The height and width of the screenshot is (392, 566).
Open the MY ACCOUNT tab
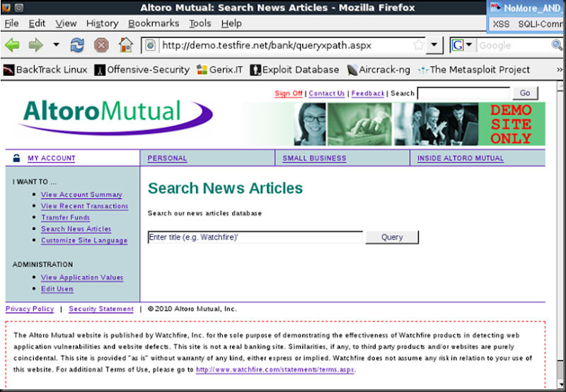pyautogui.click(x=51, y=158)
